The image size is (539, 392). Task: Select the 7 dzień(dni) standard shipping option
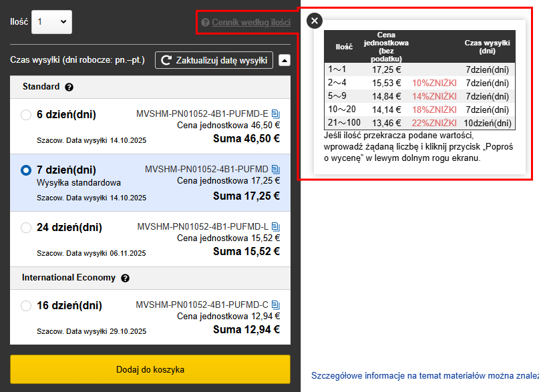(26, 170)
